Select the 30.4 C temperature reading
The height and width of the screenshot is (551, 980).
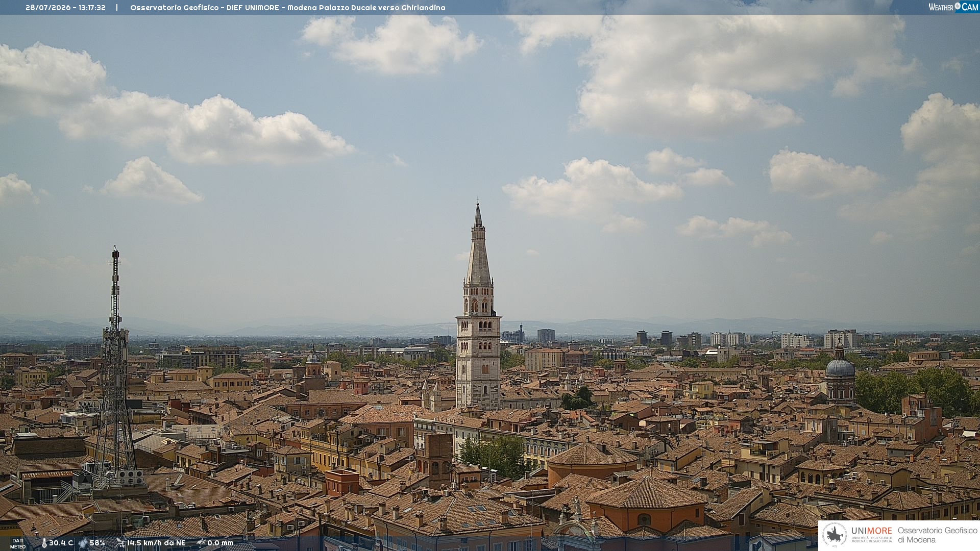(61, 543)
